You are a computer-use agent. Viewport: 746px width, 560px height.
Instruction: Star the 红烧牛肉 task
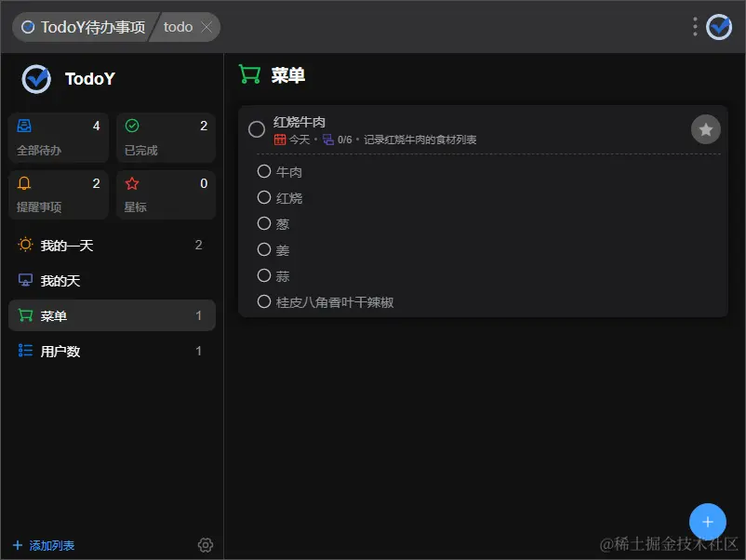click(x=706, y=129)
